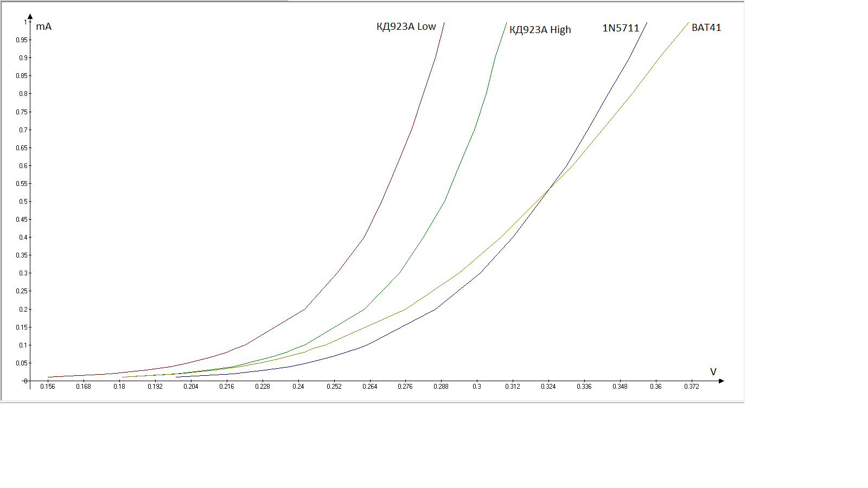The width and height of the screenshot is (868, 488).
Task: Click the 0.156 voltage axis tick
Action: pos(48,387)
